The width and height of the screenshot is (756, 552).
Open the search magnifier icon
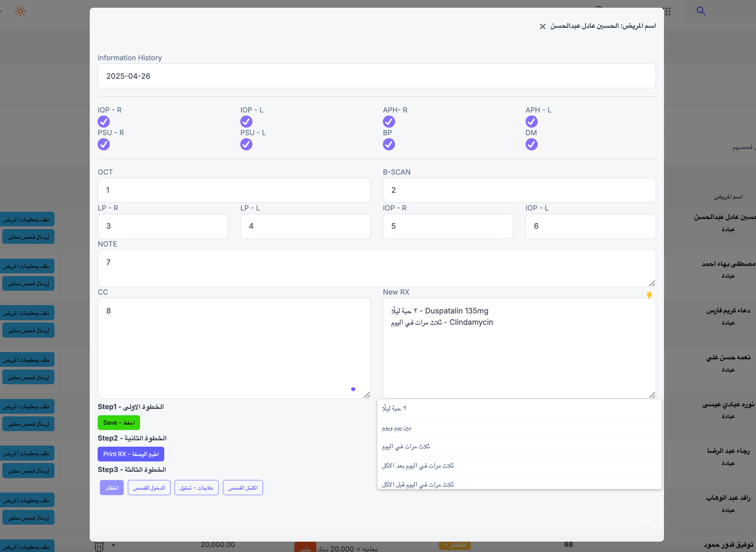[701, 11]
